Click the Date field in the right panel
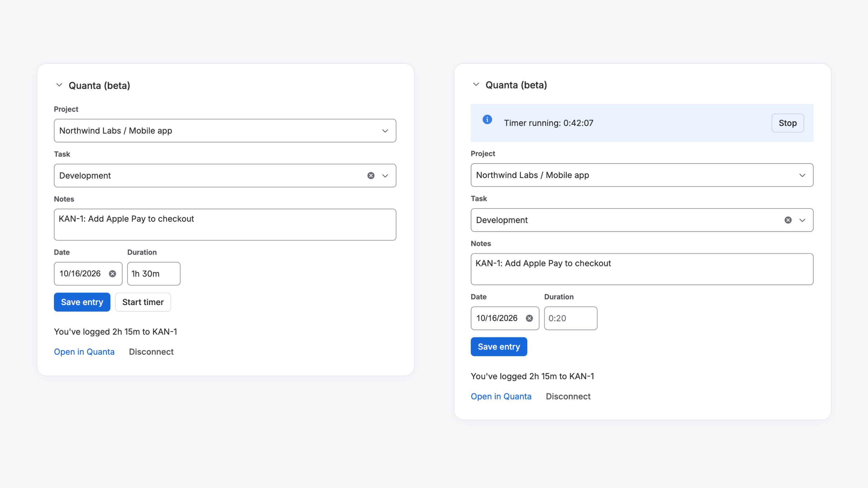The height and width of the screenshot is (488, 868). 505,318
